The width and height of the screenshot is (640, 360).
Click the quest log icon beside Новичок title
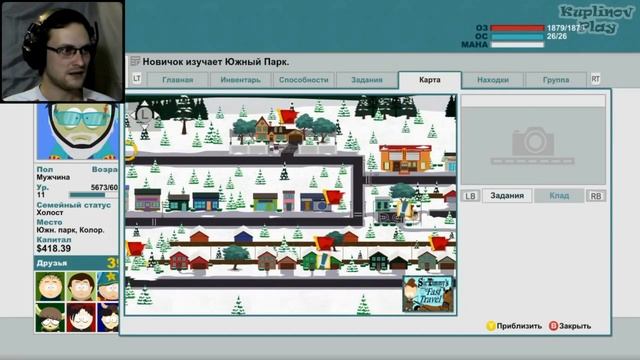click(135, 62)
